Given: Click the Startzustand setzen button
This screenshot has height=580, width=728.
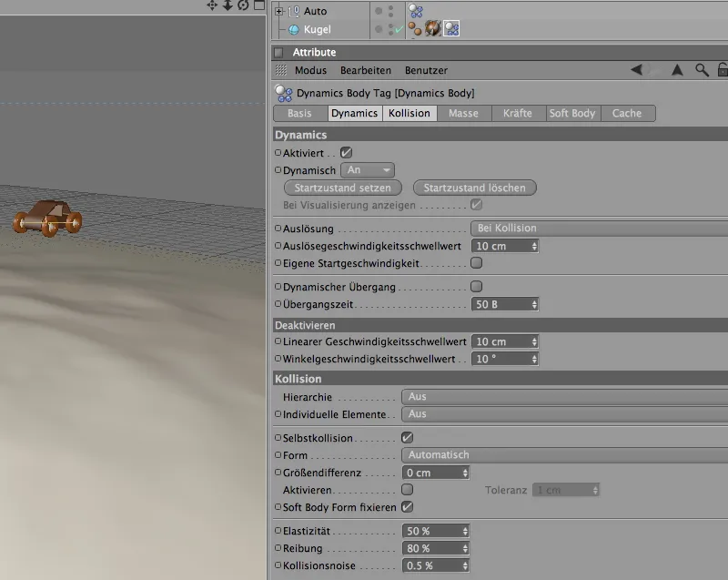Looking at the screenshot, I should [x=343, y=188].
